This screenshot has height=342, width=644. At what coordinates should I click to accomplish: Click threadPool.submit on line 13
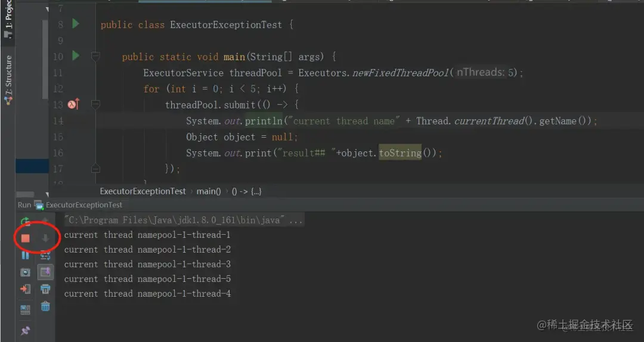click(210, 105)
